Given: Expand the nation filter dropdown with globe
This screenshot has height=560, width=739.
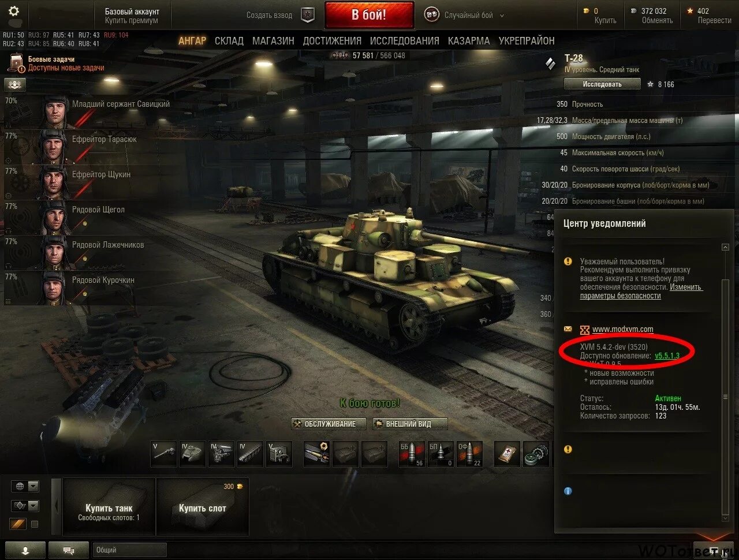Looking at the screenshot, I should coord(25,486).
